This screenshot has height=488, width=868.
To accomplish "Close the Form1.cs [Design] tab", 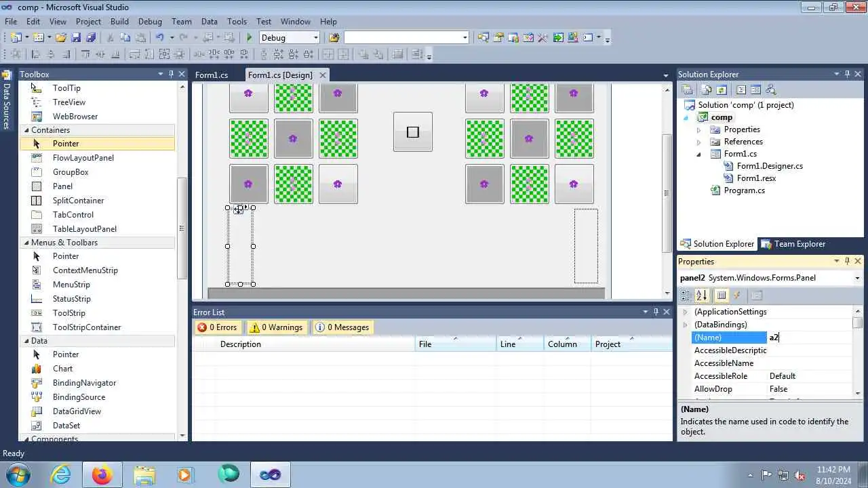I will 323,75.
